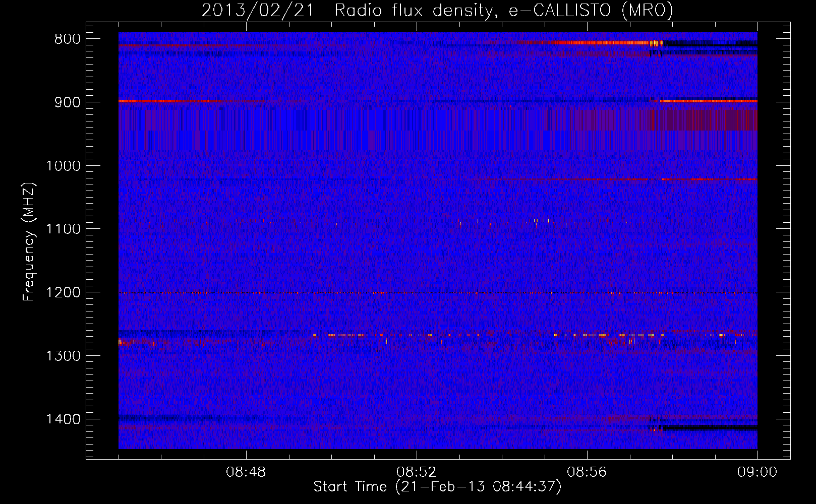Click the "Frequency (MHZ)" vertical axis title

29,241
